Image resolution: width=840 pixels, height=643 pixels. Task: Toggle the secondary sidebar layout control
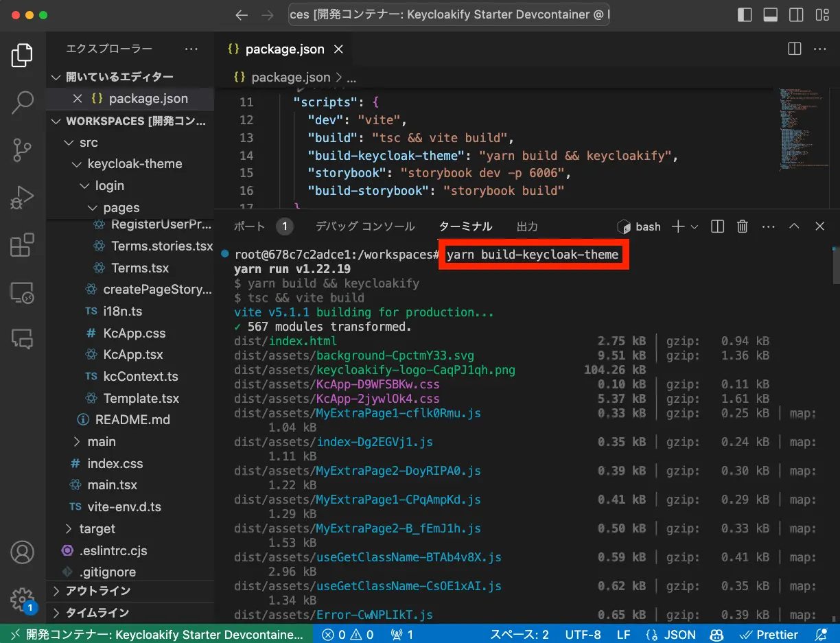795,14
